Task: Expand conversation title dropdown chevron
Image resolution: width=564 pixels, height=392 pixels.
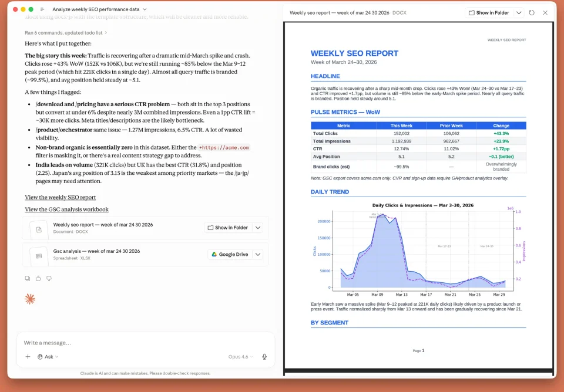Action: tap(145, 9)
